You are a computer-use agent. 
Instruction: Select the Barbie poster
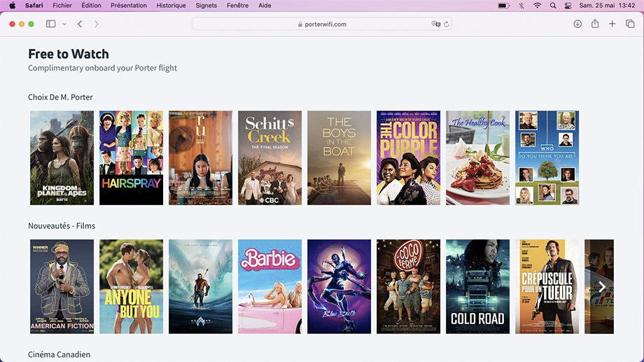point(269,286)
